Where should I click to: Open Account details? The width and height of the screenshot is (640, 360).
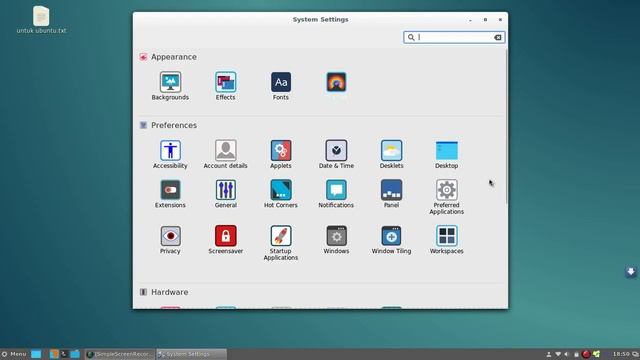point(225,154)
